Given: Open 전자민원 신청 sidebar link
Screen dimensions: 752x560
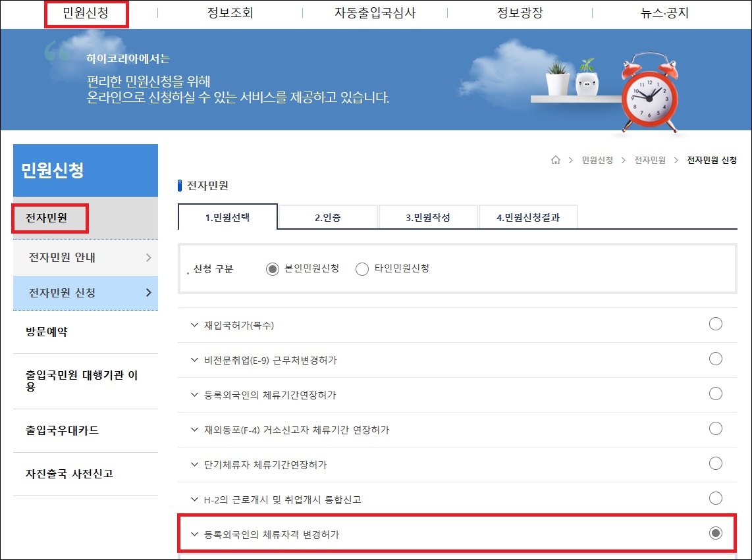Looking at the screenshot, I should click(x=62, y=292).
